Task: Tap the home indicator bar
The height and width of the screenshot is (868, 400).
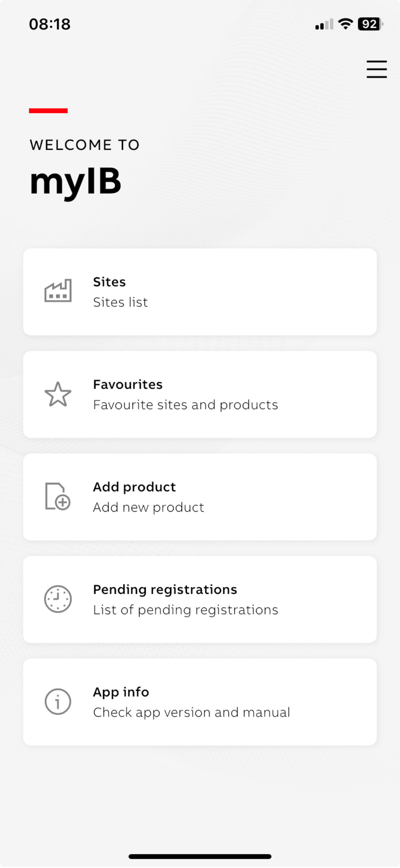Action: tap(200, 856)
